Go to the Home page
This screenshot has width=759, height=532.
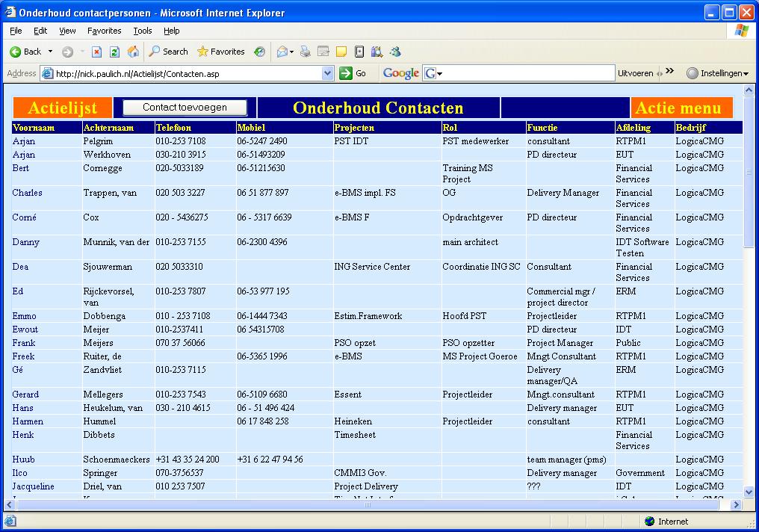click(133, 52)
